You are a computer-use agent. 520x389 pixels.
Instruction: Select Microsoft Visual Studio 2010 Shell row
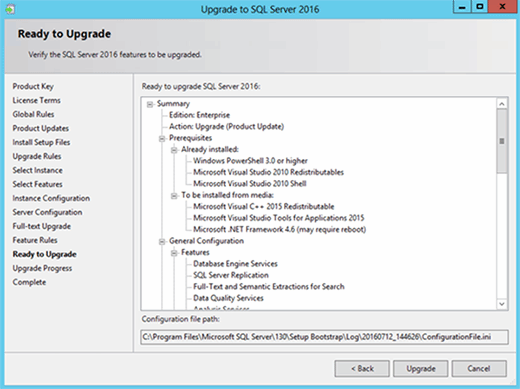click(250, 184)
